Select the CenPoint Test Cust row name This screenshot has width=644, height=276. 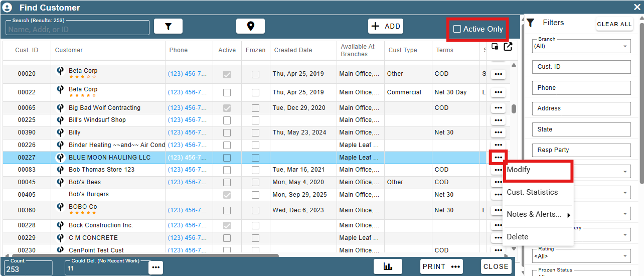click(96, 250)
